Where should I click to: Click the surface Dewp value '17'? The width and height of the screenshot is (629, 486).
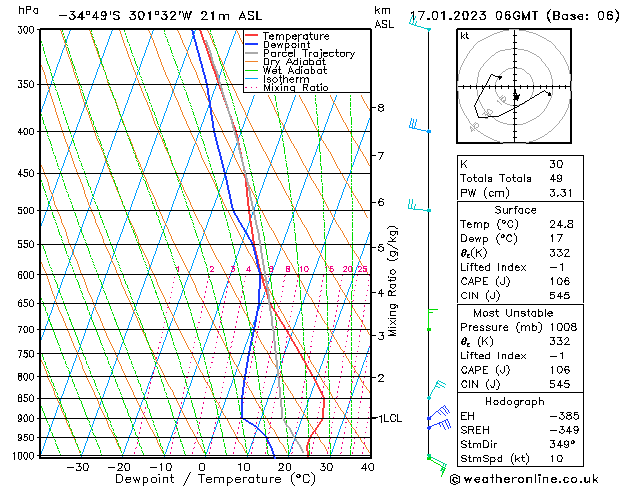pos(556,239)
